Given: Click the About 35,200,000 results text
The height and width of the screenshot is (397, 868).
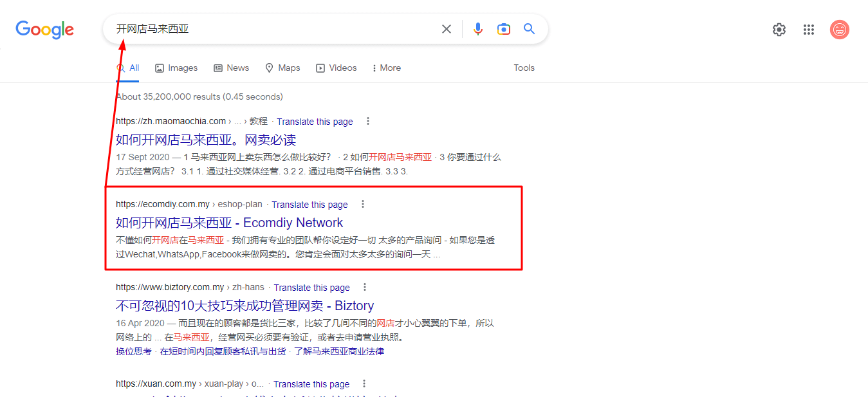Looking at the screenshot, I should tap(199, 97).
